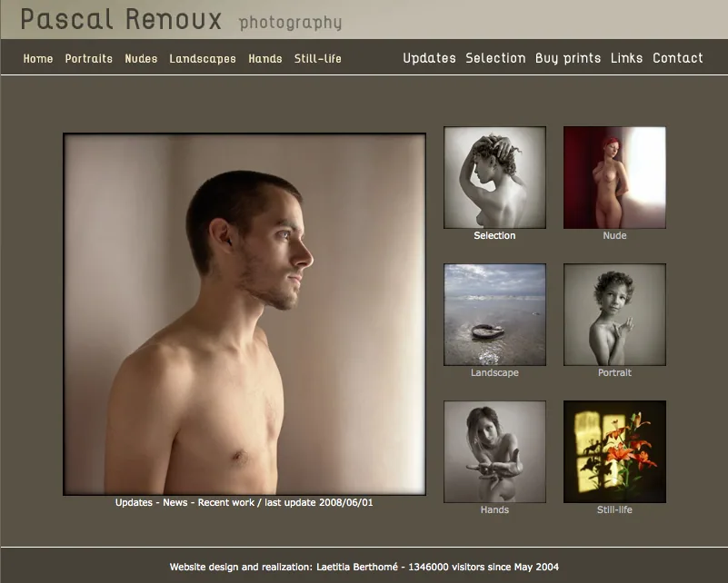Open the Hands menu link

[x=265, y=58]
